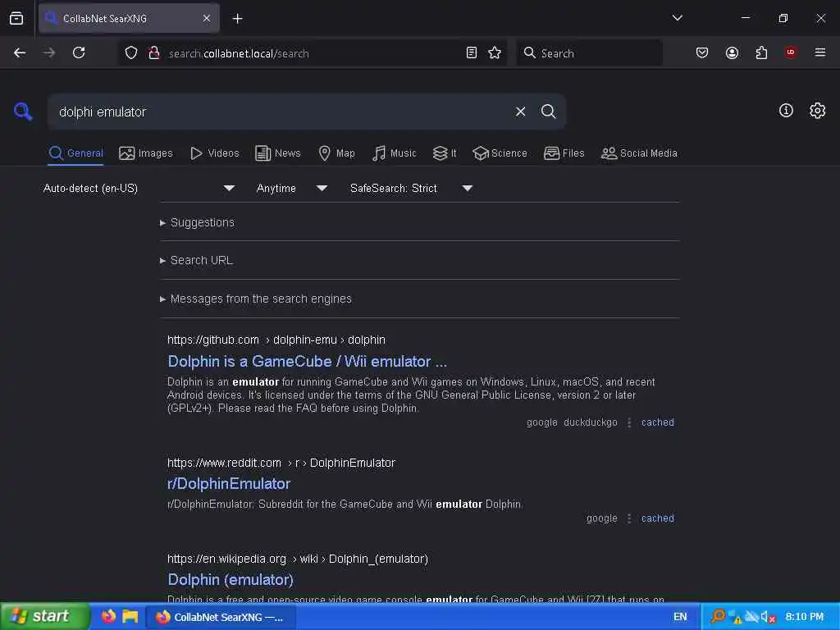This screenshot has width=840, height=630.
Task: Reload the current page
Action: [x=79, y=52]
